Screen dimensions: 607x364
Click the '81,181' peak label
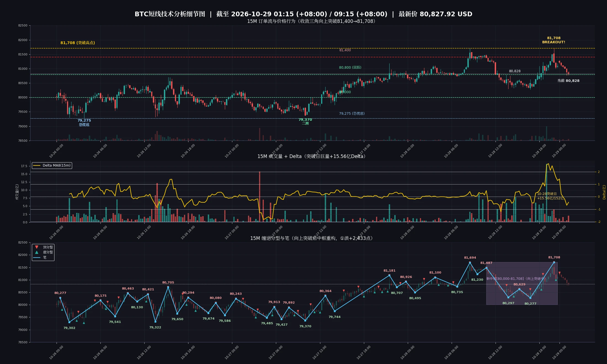(x=389, y=271)
